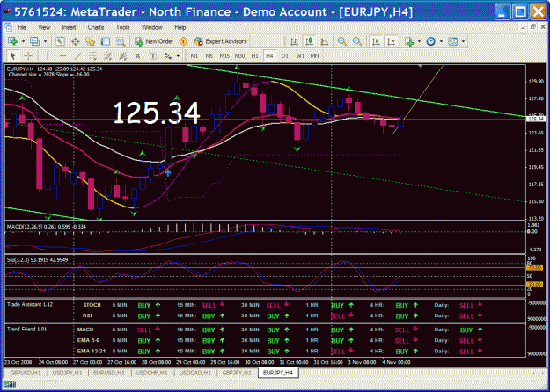550x392 pixels.
Task: Zoom out of the chart
Action: tap(357, 41)
